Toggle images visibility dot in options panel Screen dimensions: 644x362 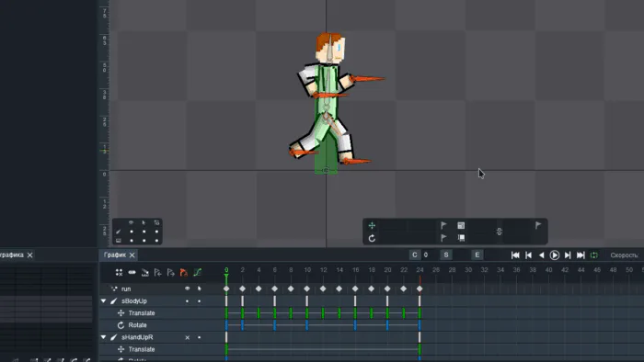coord(132,241)
